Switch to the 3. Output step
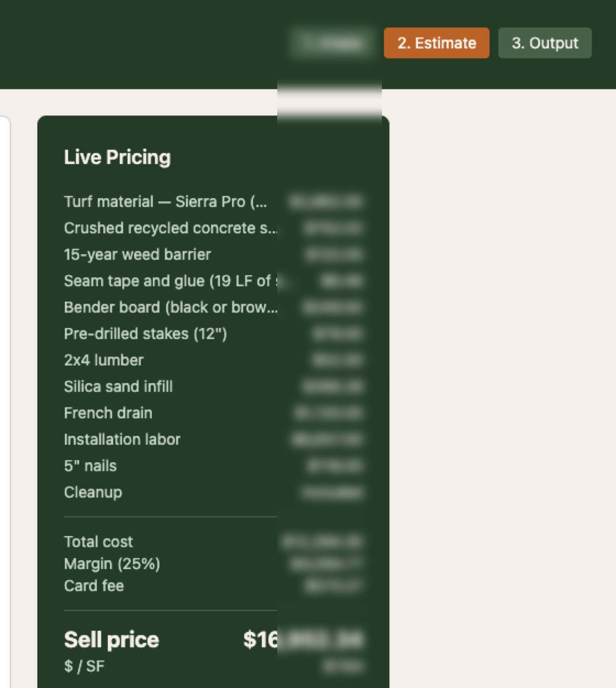The width and height of the screenshot is (616, 688). [544, 44]
